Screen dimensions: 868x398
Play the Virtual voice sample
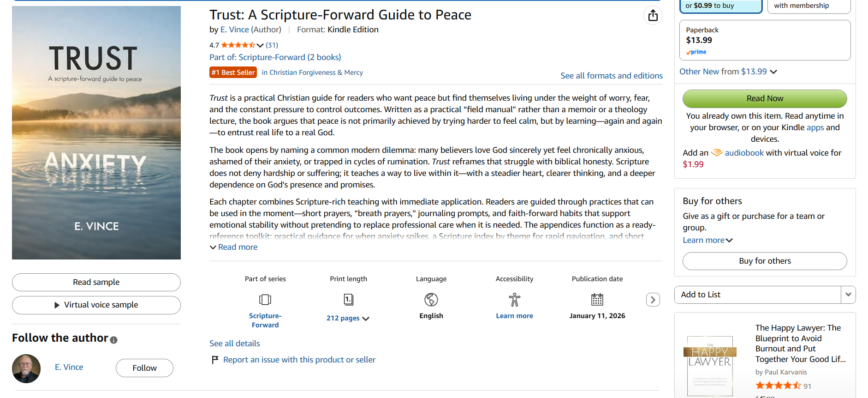coord(96,305)
